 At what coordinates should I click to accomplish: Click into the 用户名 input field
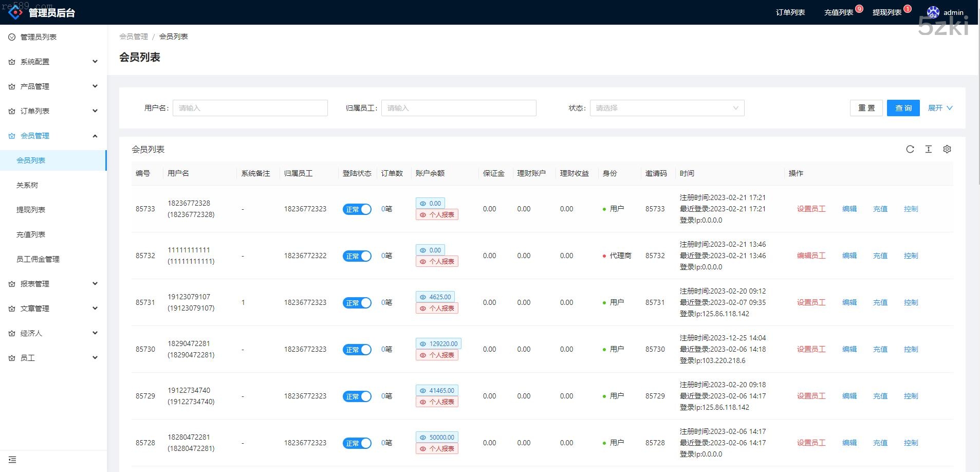click(250, 108)
